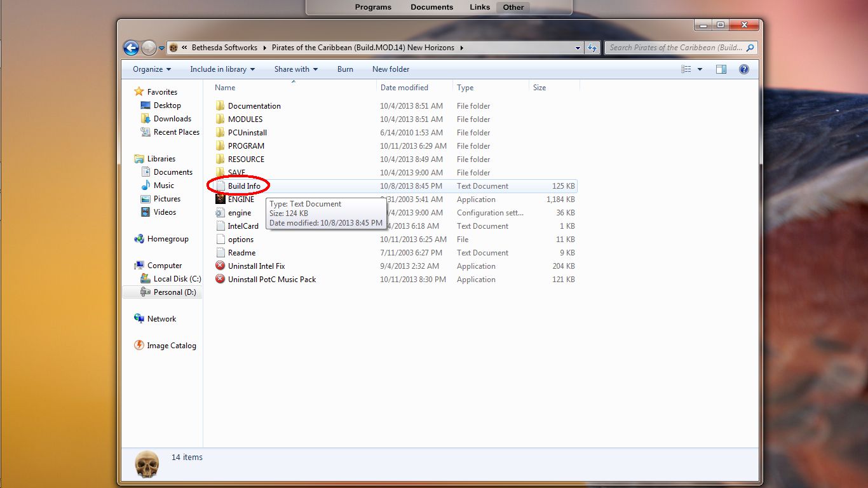Click the New folder button
This screenshot has width=868, height=488.
(x=391, y=69)
